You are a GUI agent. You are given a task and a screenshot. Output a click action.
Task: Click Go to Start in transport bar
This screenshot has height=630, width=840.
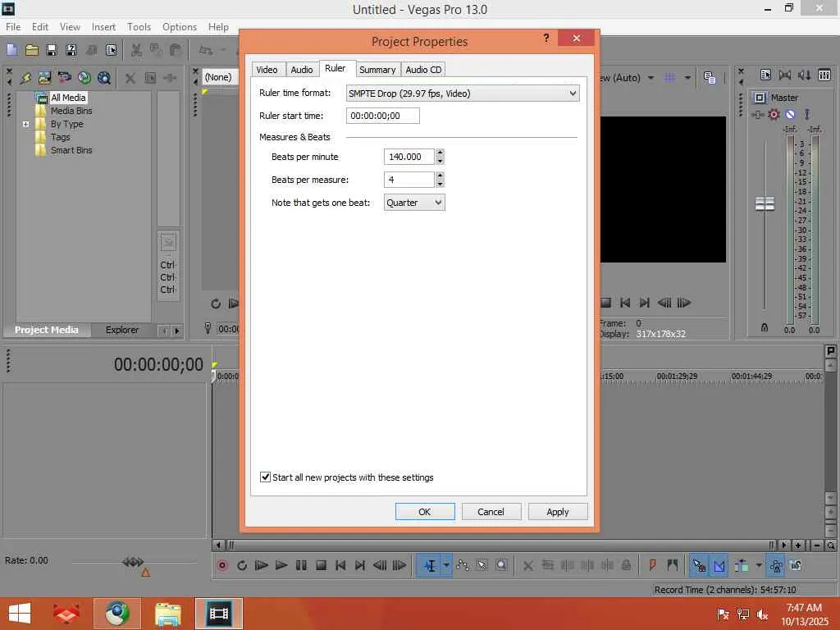(340, 565)
